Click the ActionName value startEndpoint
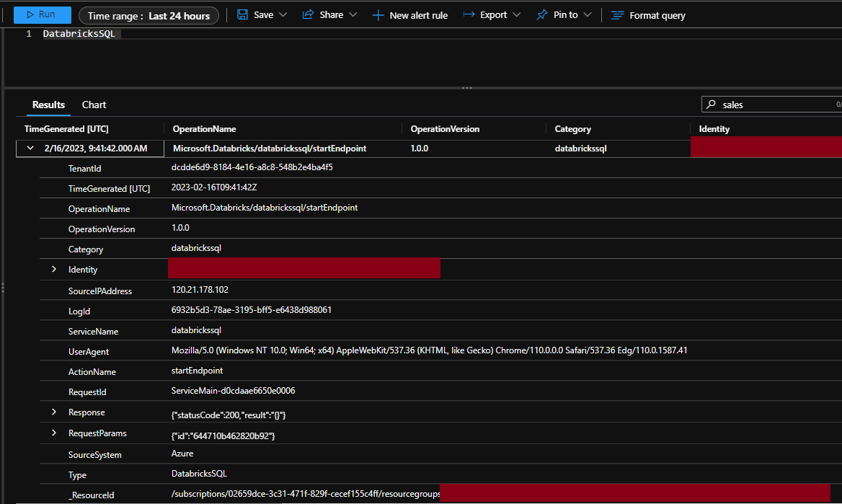The height and width of the screenshot is (504, 842). click(x=197, y=371)
